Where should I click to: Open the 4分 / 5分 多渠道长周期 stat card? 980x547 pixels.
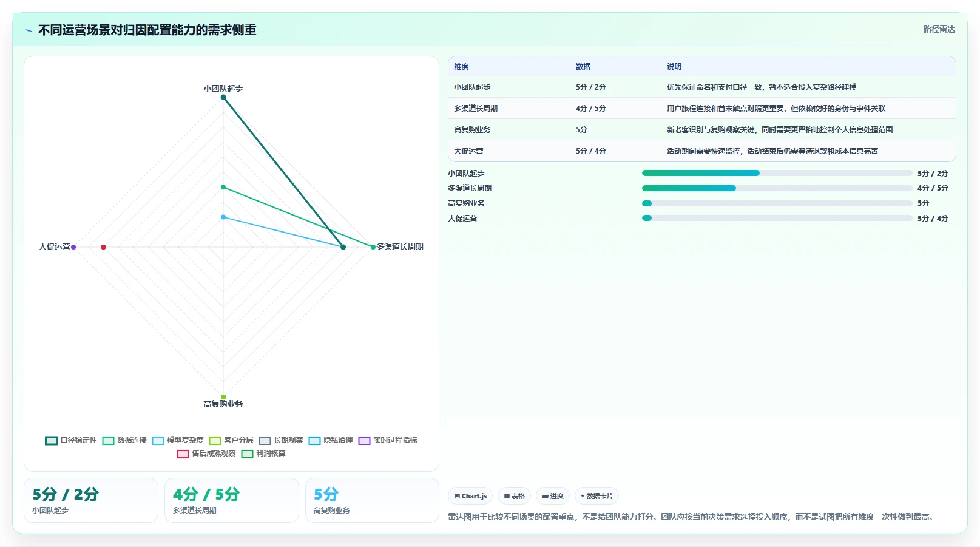232,500
